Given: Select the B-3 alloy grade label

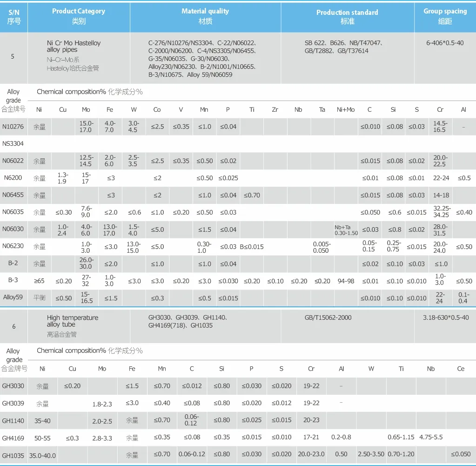Looking at the screenshot, I should (x=13, y=281).
